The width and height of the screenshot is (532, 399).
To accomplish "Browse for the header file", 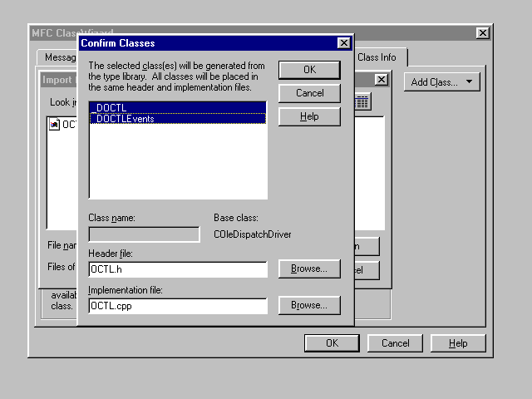I will point(309,269).
